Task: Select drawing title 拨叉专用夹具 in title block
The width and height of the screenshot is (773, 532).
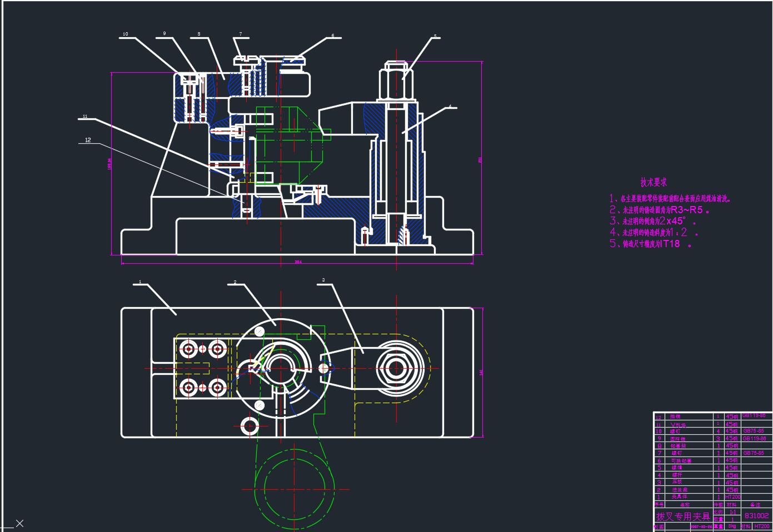Action: click(x=683, y=516)
